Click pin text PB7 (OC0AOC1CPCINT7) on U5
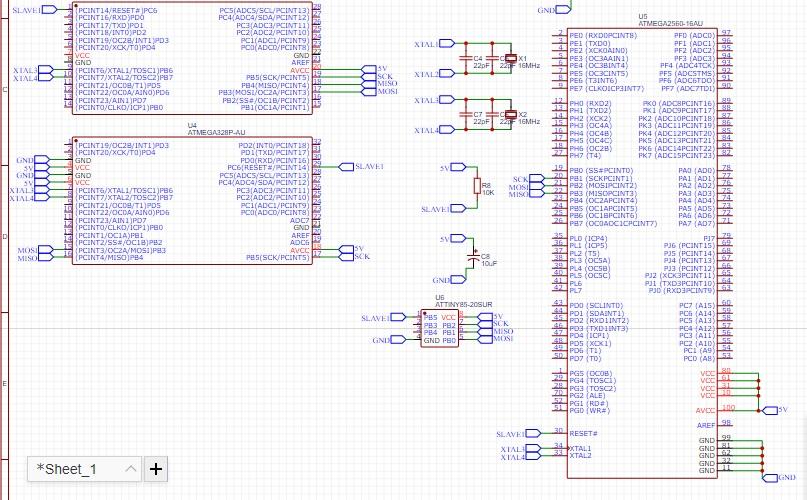 point(613,223)
